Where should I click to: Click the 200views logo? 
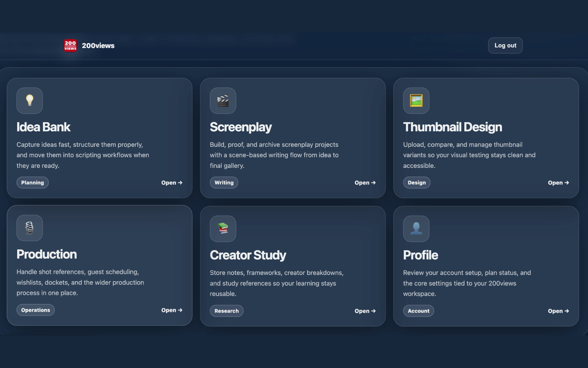(x=70, y=45)
